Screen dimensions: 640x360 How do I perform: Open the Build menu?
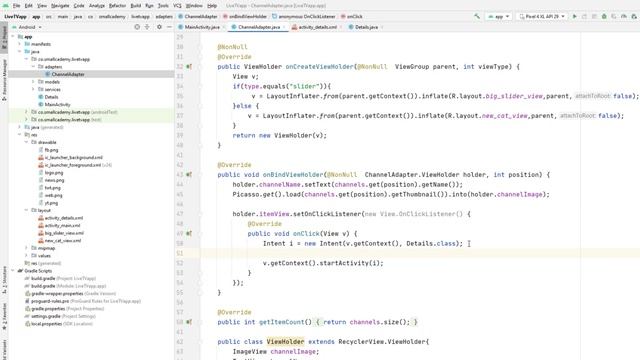pyautogui.click(x=136, y=6)
